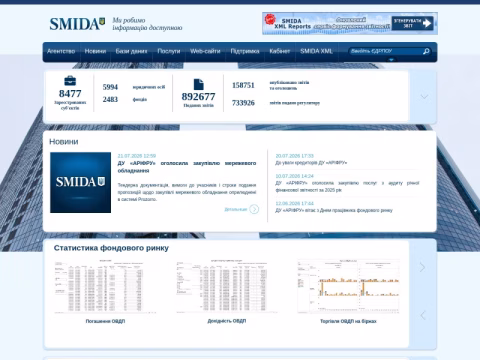The image size is (480, 360).
Task: Open the Підтримка menu
Action: pos(245,51)
